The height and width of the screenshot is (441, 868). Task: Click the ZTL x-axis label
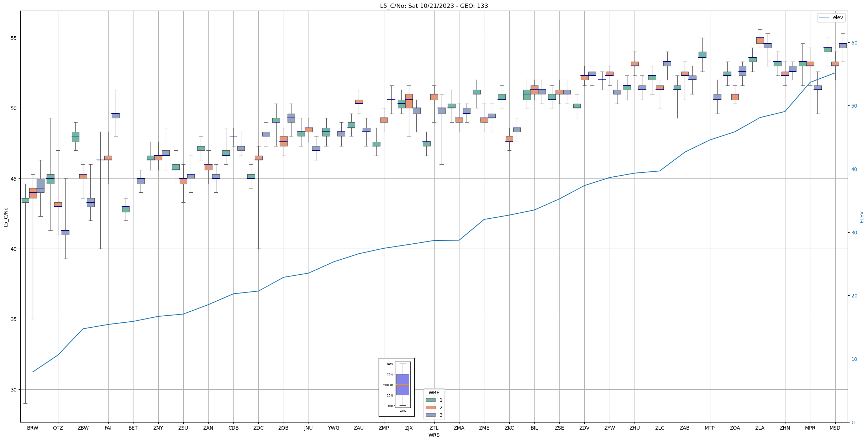[x=434, y=428]
